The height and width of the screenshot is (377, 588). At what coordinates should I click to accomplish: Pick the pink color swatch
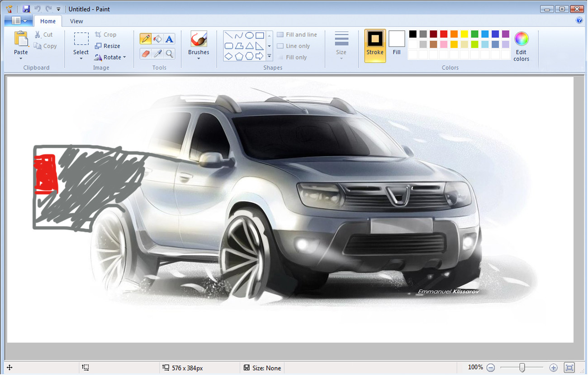444,44
